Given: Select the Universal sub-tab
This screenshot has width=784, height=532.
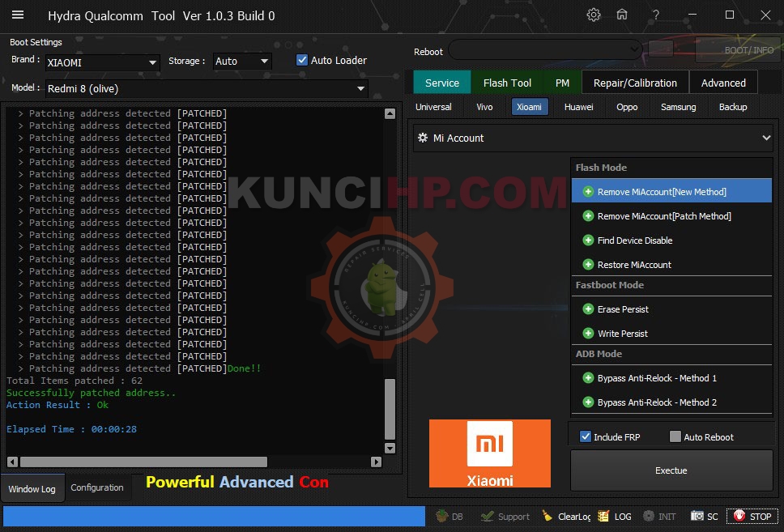Looking at the screenshot, I should tap(433, 107).
